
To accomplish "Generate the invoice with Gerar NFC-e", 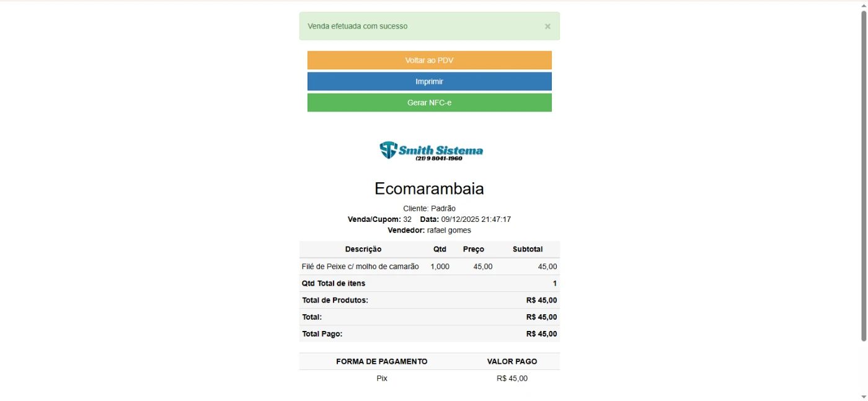I will point(429,103).
